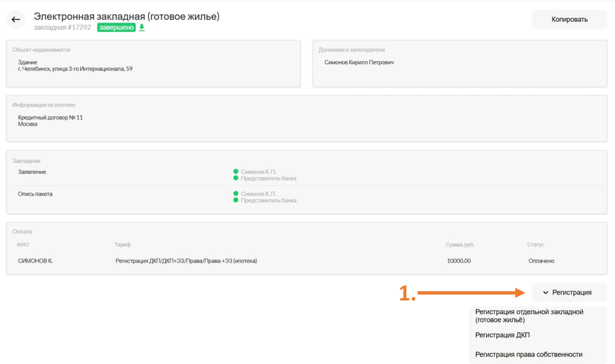Select Регистрация отдельной закладной (готовое жильё)
Viewport: 615px width, 364px height.
click(529, 316)
